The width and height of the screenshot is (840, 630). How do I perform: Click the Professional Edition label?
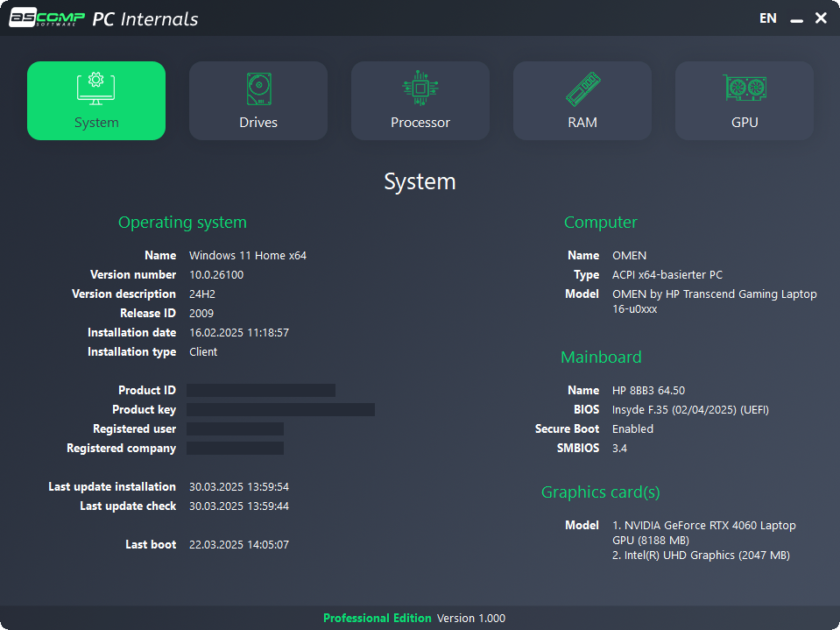378,619
